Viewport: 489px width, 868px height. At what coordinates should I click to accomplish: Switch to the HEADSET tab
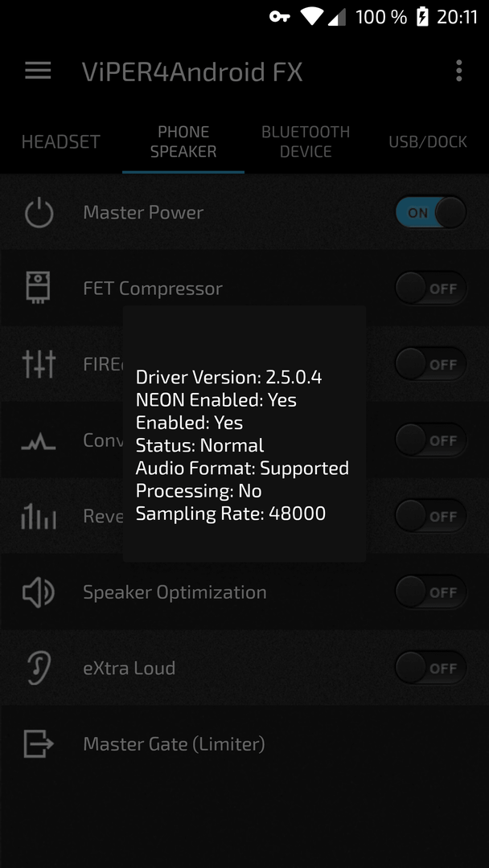click(x=61, y=141)
